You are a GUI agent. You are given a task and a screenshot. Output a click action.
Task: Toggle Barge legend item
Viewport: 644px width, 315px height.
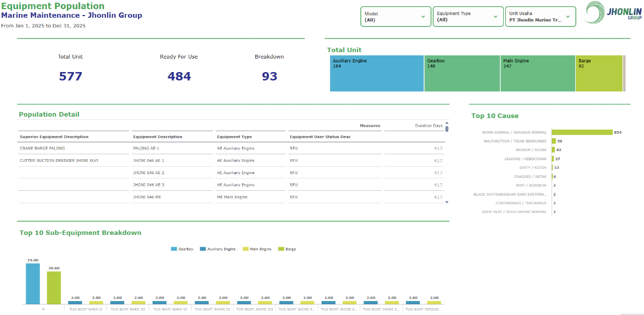pyautogui.click(x=287, y=249)
